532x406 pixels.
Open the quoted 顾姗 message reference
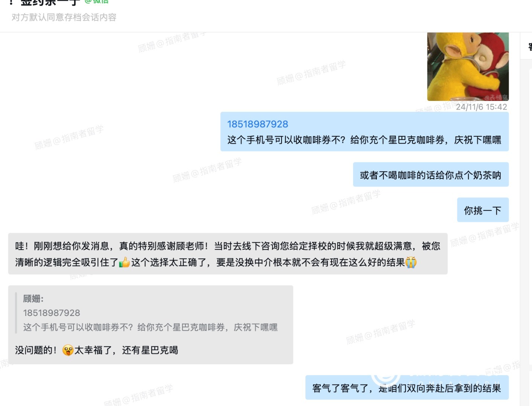[150, 313]
